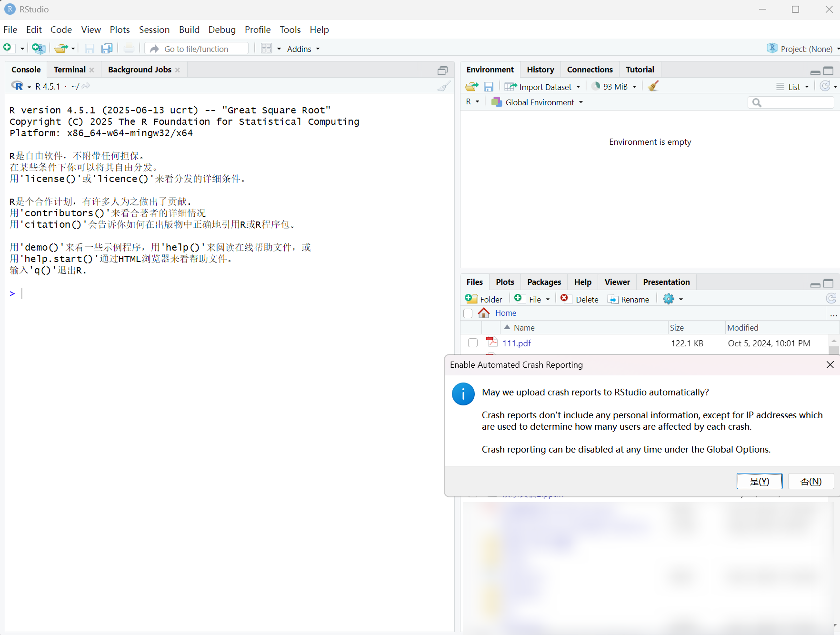Close the Background Jobs tab
The height and width of the screenshot is (635, 840).
pos(177,70)
